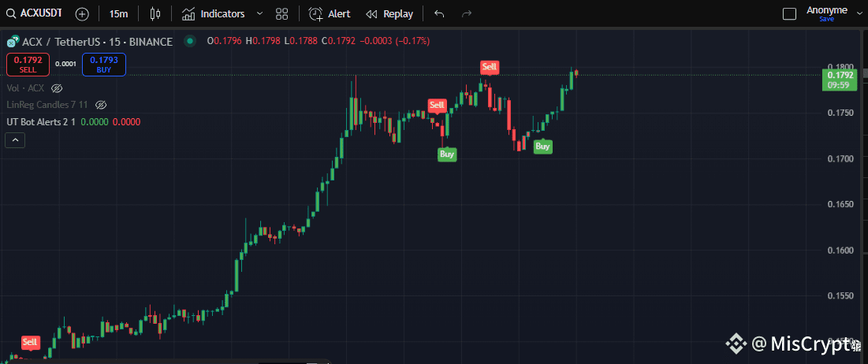Add symbol to compare with plus icon
The width and height of the screenshot is (868, 364).
tap(82, 14)
